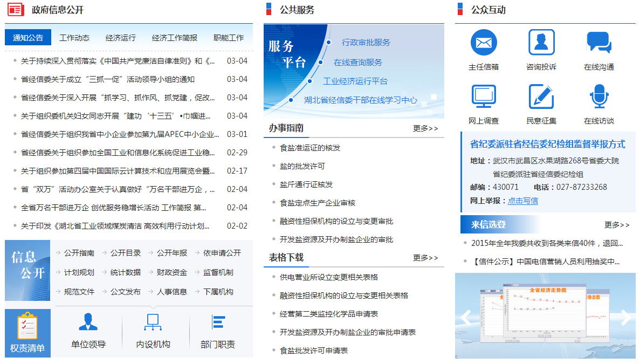Click the 点击写信 link
640x364 pixels.
[522, 201]
